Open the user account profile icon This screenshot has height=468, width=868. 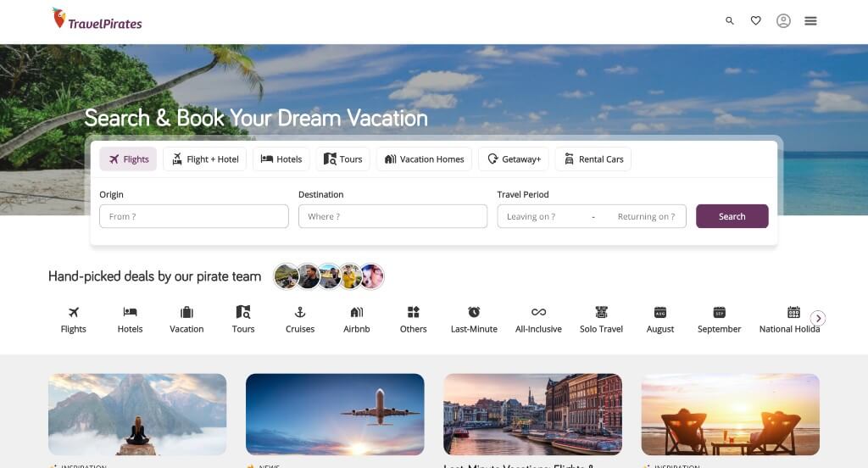(x=783, y=21)
